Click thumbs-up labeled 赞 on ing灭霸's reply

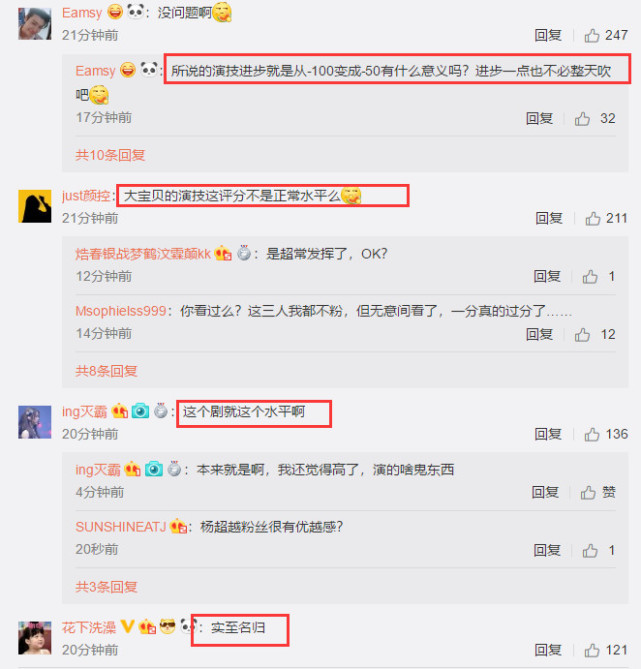(598, 492)
